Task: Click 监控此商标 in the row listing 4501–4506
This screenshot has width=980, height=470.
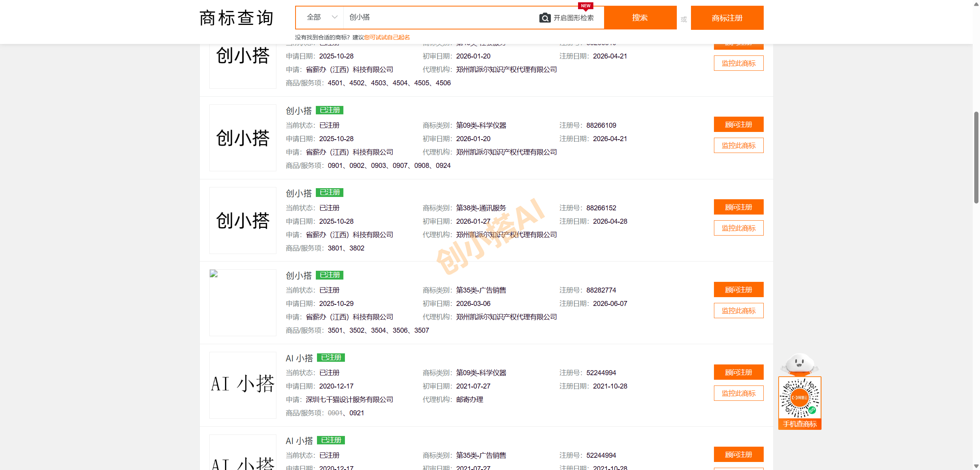Action: tap(738, 63)
